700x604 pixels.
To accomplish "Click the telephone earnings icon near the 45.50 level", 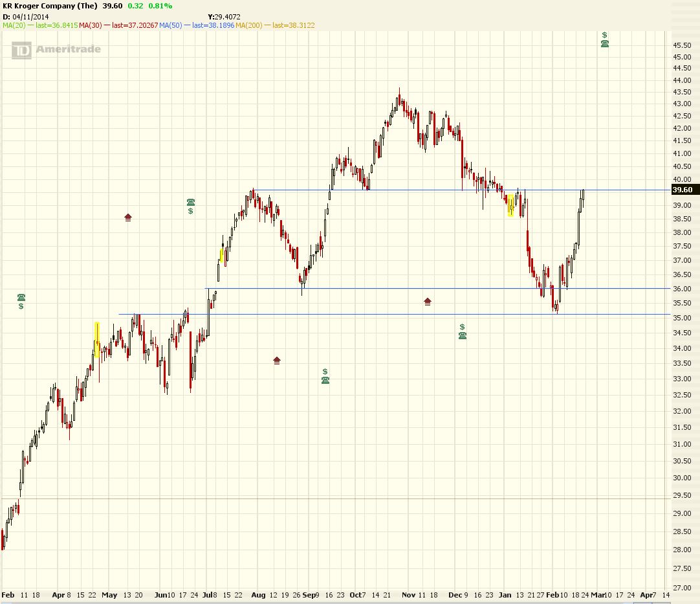I will tap(605, 43).
